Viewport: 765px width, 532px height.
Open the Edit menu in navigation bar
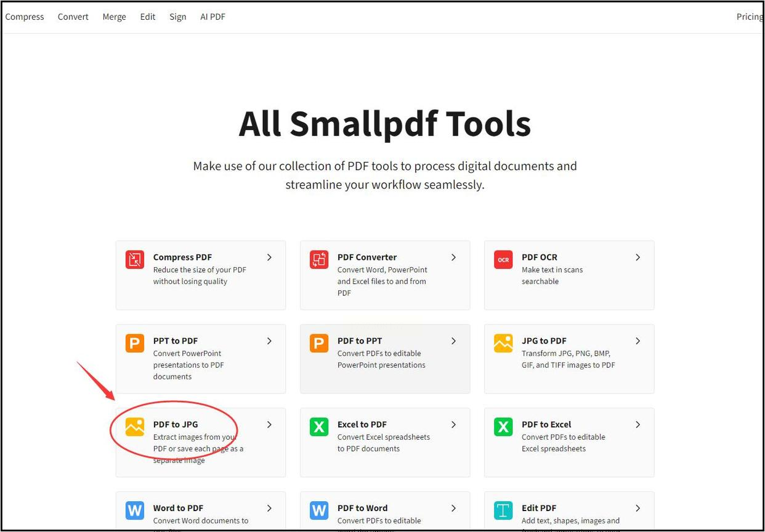[x=148, y=17]
